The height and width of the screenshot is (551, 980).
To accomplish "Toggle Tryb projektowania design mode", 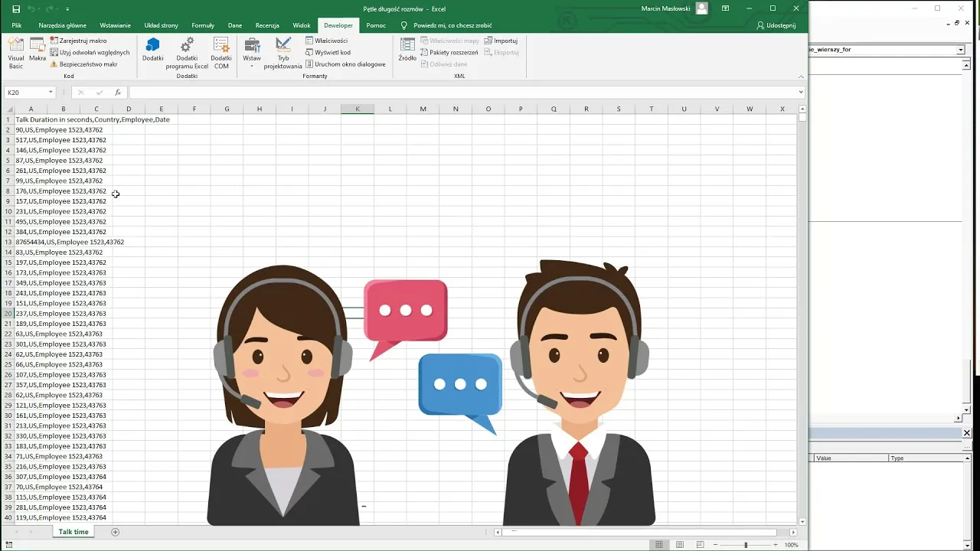I will (x=283, y=52).
